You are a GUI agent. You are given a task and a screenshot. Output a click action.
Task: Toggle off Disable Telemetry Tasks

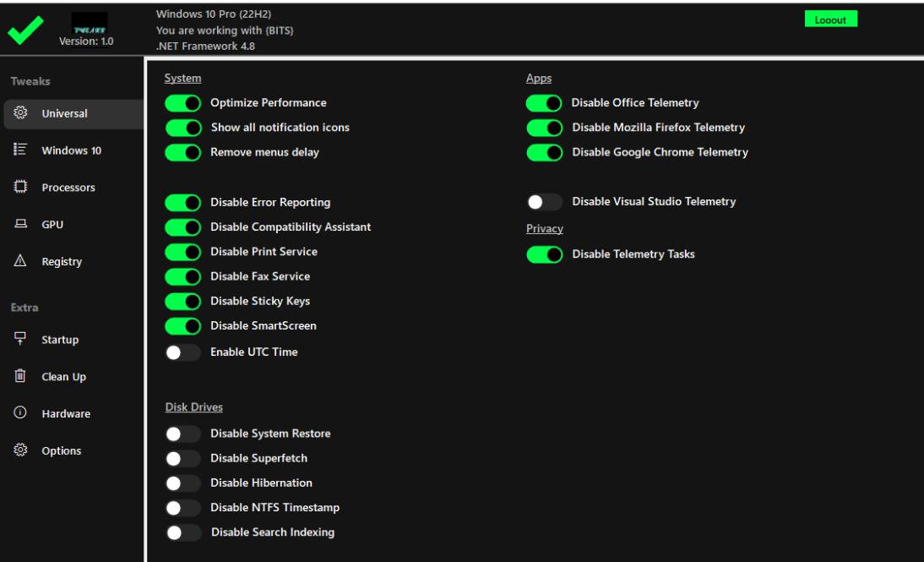pos(544,254)
